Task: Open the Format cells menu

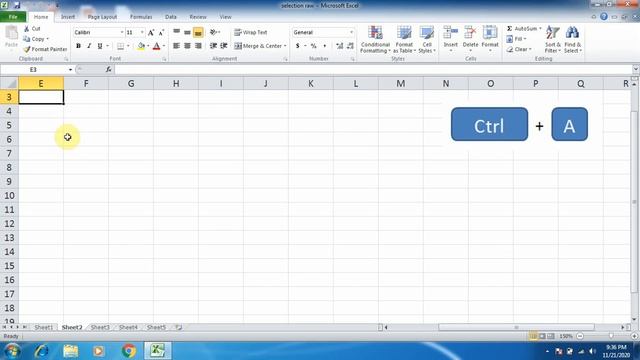Action: [x=490, y=39]
